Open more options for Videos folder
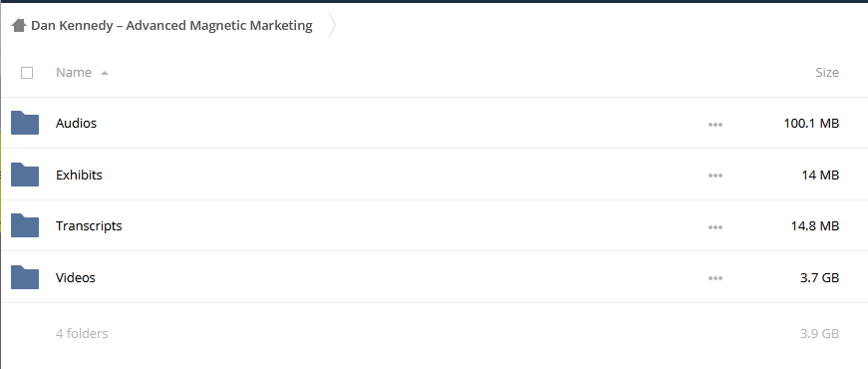This screenshot has width=868, height=369. click(x=716, y=278)
